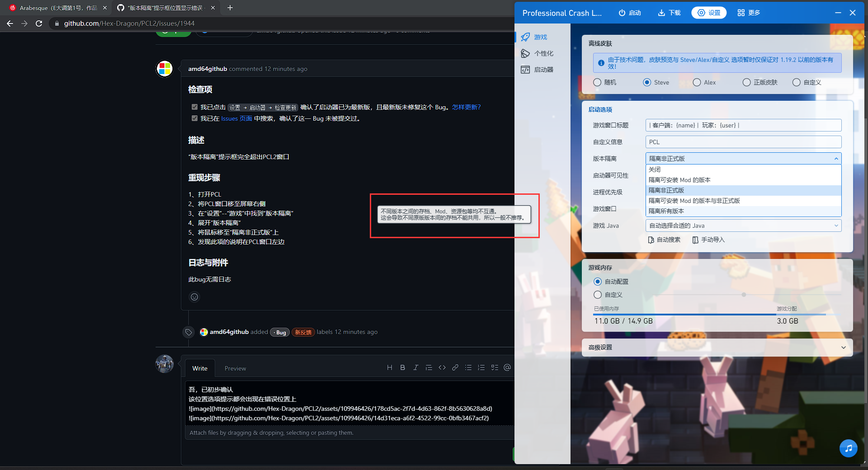Click the 手动导入 Java button
868x470 pixels.
coord(708,240)
